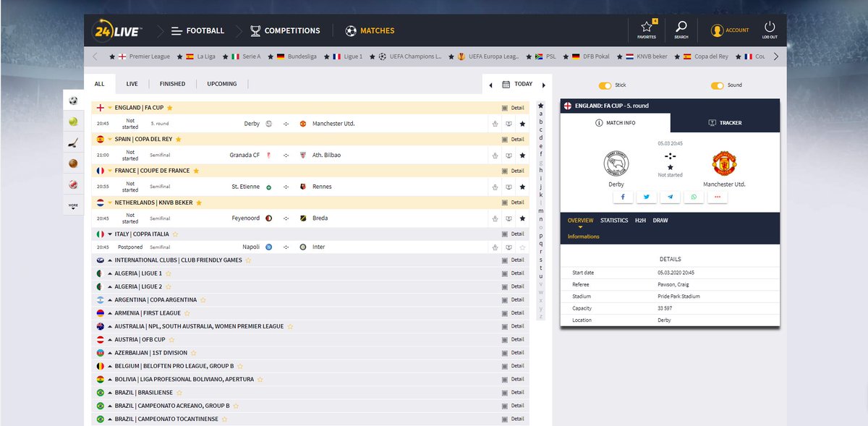
Task: Share match via WhatsApp
Action: click(x=694, y=197)
